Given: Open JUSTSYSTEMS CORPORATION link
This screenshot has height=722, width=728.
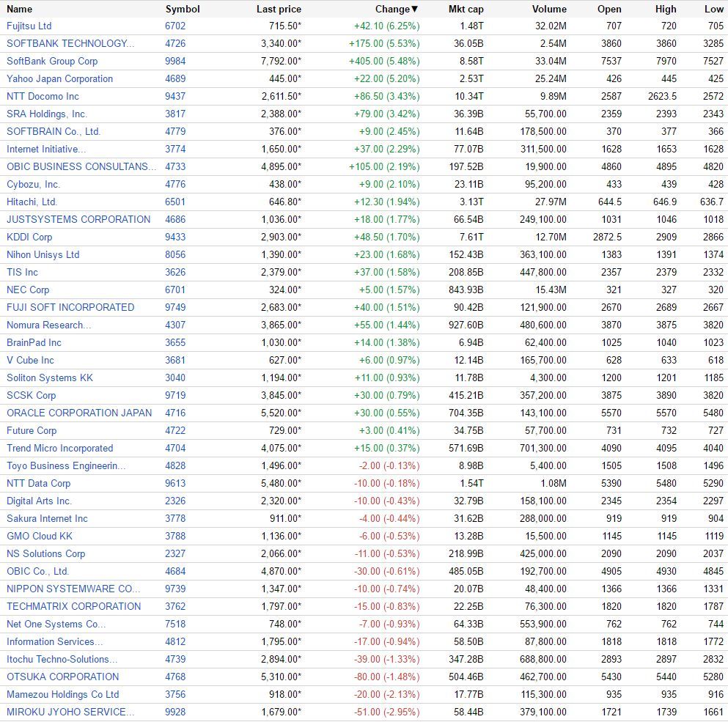Looking at the screenshot, I should pyautogui.click(x=78, y=220).
